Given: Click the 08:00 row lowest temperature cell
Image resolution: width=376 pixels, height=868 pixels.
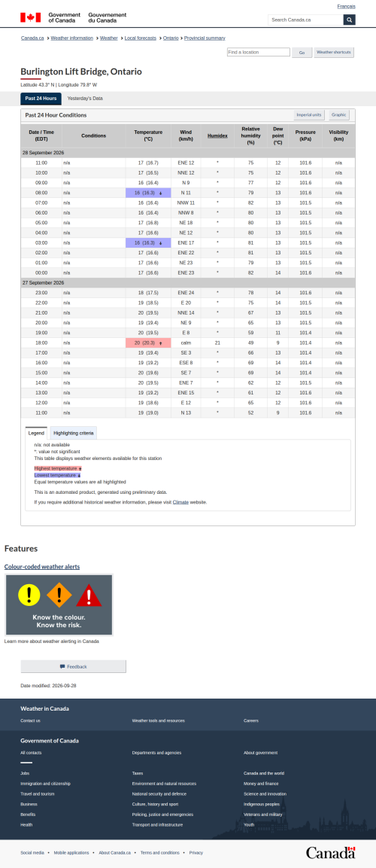Looking at the screenshot, I should [x=148, y=193].
